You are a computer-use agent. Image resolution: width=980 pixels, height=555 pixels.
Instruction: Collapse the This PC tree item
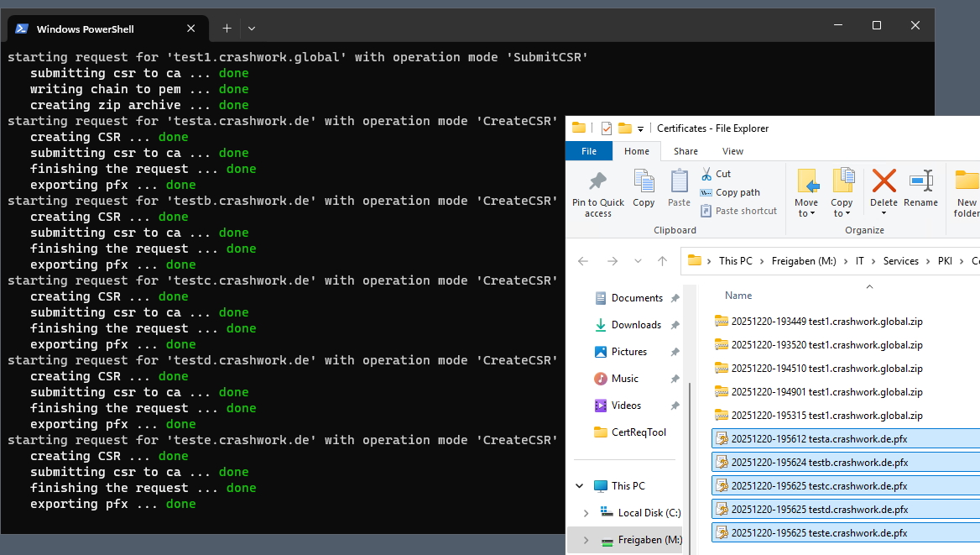pos(578,485)
